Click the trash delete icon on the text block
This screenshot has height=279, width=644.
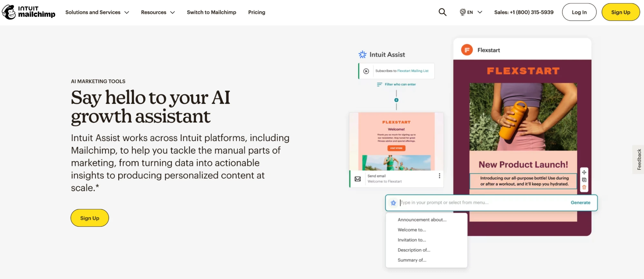584,187
